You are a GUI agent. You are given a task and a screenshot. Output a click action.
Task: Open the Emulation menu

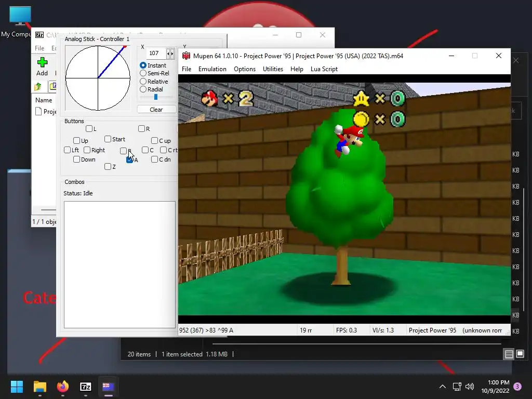212,69
